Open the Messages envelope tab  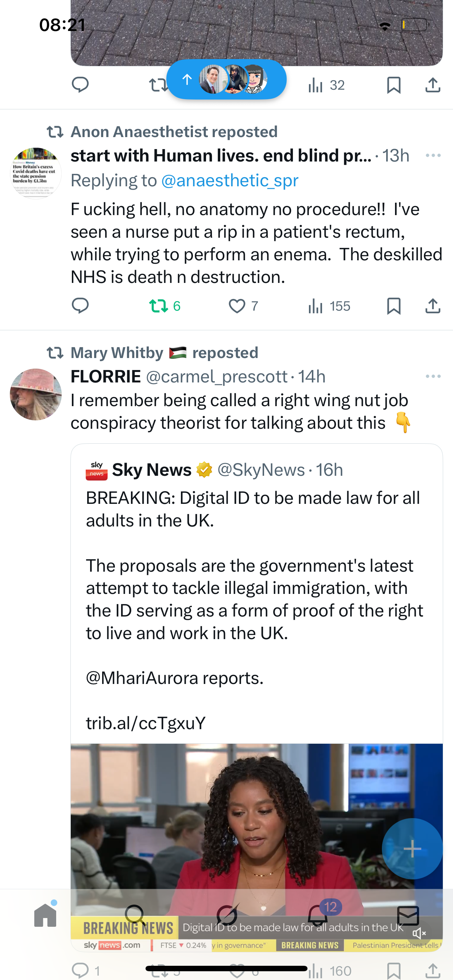click(408, 915)
